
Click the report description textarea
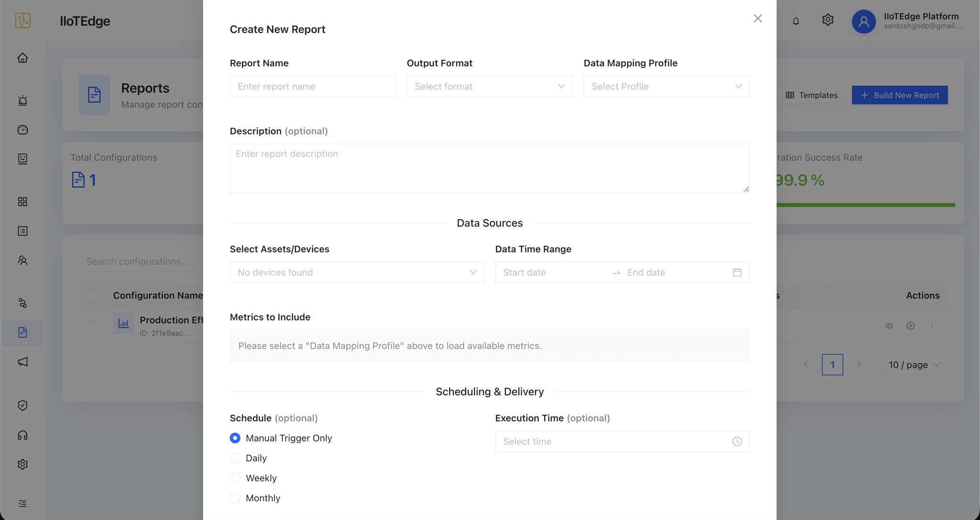[490, 168]
